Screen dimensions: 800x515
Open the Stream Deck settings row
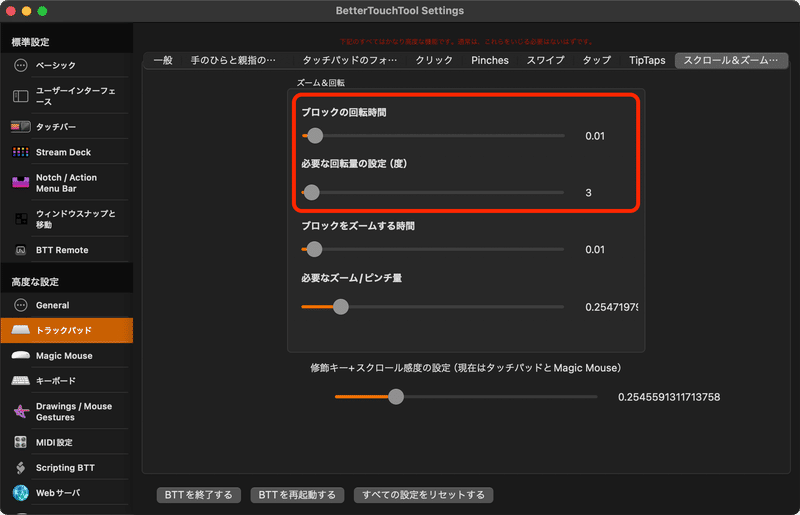tap(66, 152)
